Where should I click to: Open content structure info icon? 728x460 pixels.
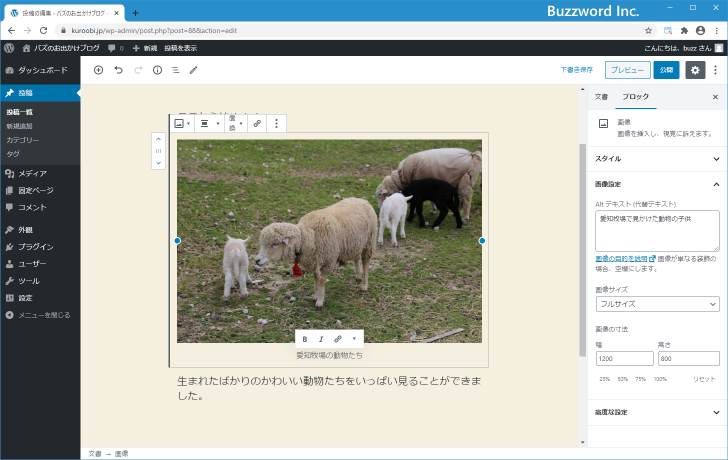[157, 70]
